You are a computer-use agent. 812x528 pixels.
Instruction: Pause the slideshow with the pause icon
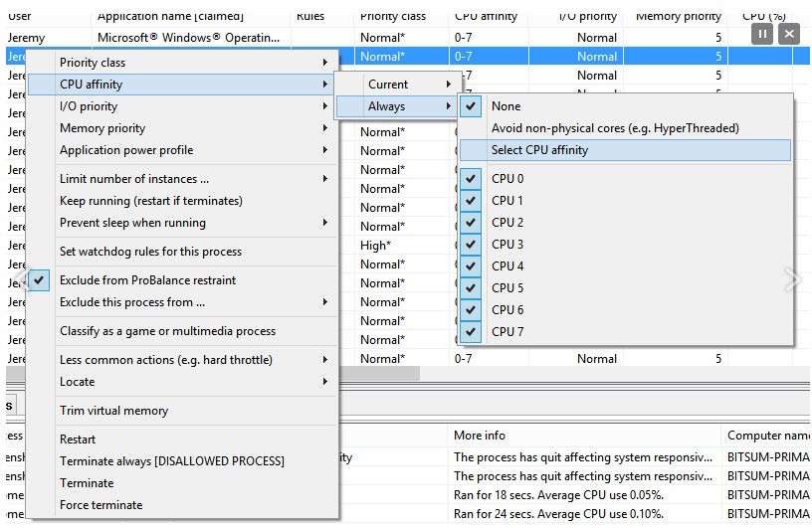[x=762, y=34]
